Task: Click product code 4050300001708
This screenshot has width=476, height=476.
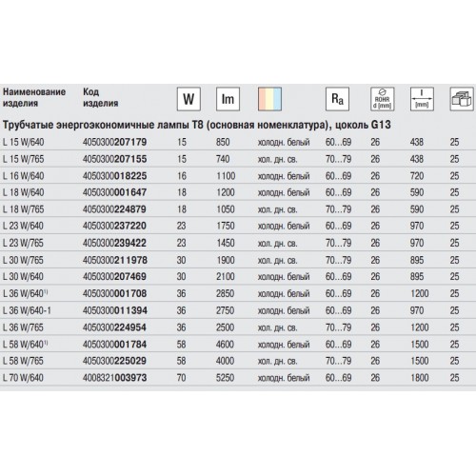Action: 115,293
